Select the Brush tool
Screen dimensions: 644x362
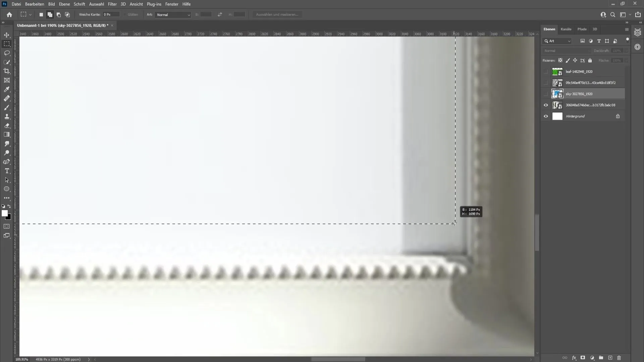coord(7,107)
